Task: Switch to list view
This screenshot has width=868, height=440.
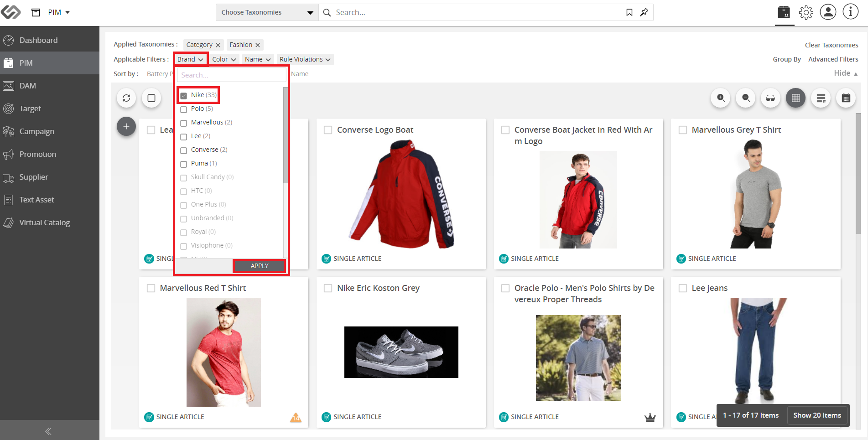Action: pos(821,98)
